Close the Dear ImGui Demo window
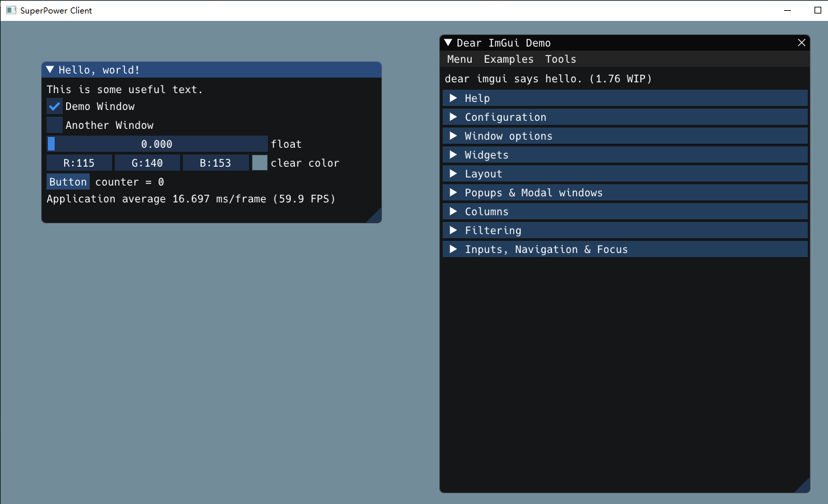Screen dimensions: 828x504 (x=802, y=43)
